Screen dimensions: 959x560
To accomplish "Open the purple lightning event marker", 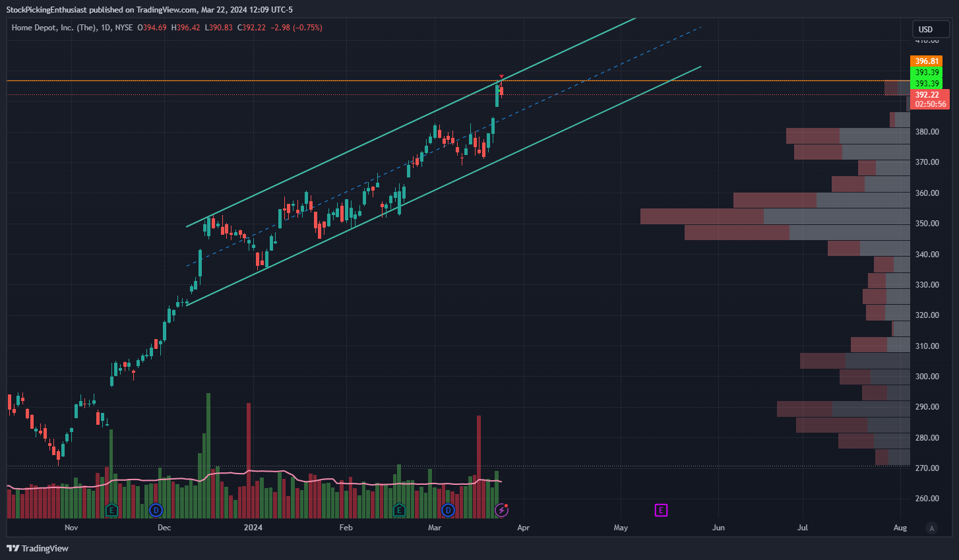I will click(x=501, y=510).
